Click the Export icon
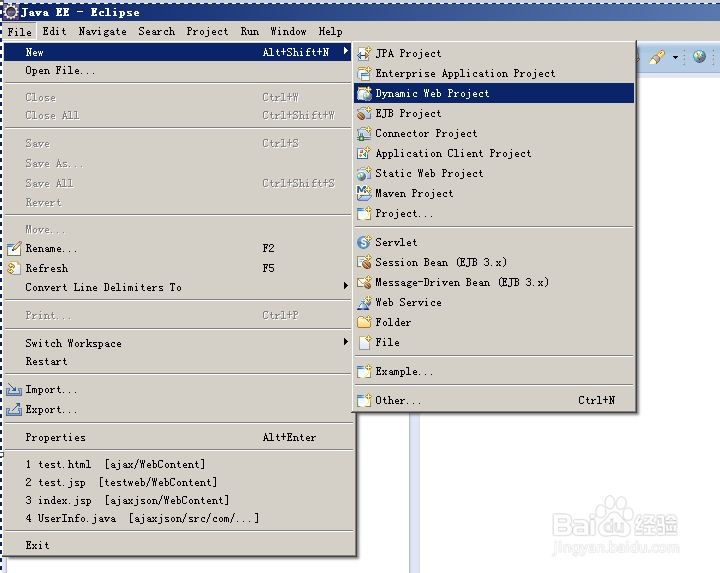This screenshot has width=720, height=573. point(14,409)
